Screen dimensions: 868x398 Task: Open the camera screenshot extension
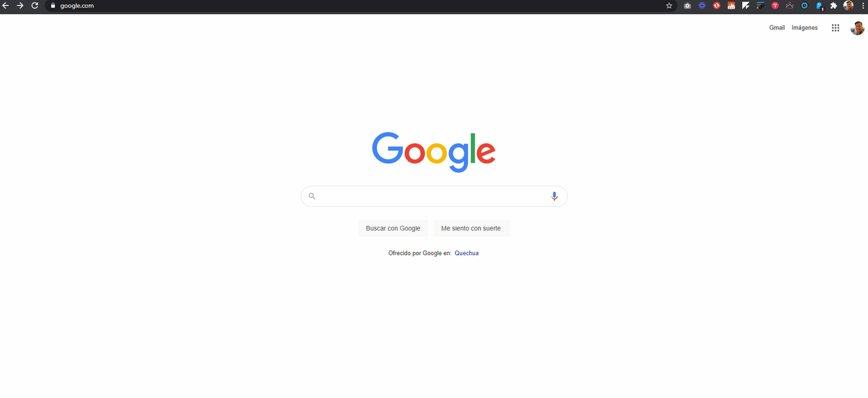pos(687,5)
